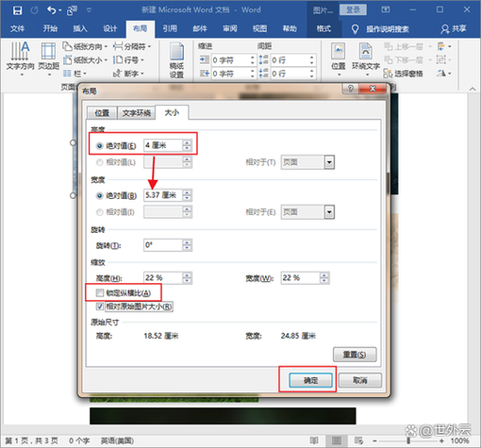Viewport: 481px width, 448px height.
Task: Click 取消 to cancel the dialog
Action: coord(360,380)
